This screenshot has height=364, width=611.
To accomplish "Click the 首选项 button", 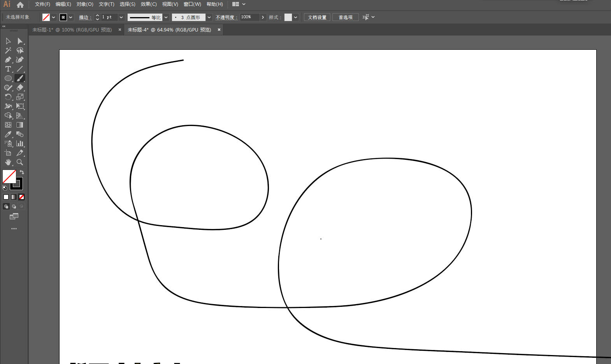I will [x=345, y=17].
